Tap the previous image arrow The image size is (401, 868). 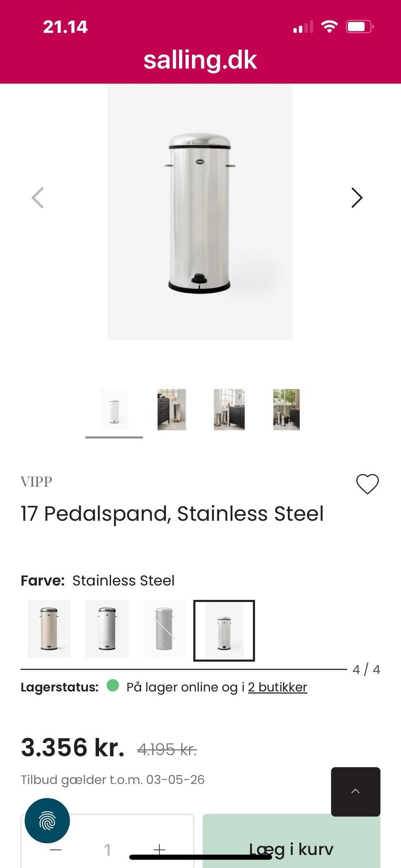pos(38,198)
